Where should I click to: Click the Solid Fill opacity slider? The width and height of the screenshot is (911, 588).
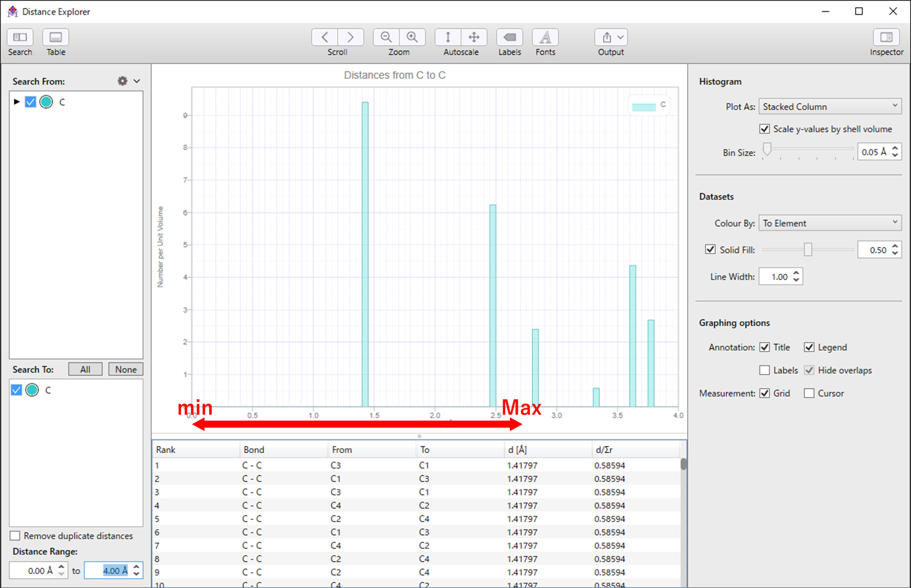tap(807, 250)
